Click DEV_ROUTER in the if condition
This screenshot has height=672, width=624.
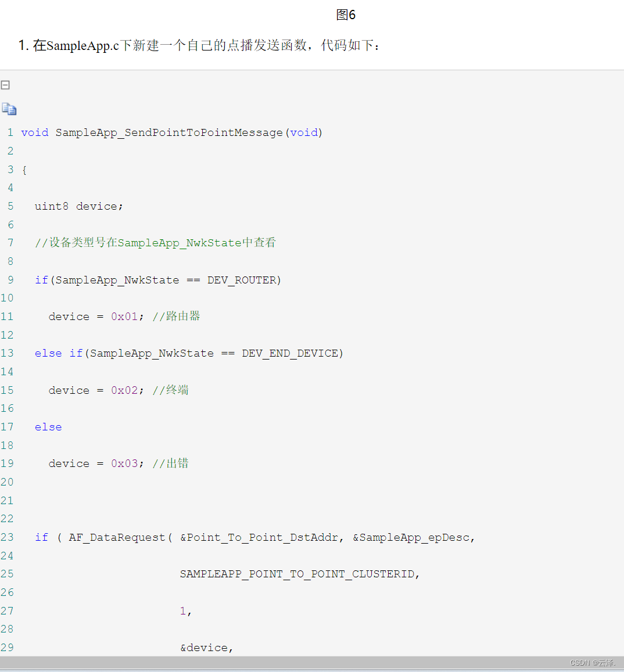tap(242, 281)
